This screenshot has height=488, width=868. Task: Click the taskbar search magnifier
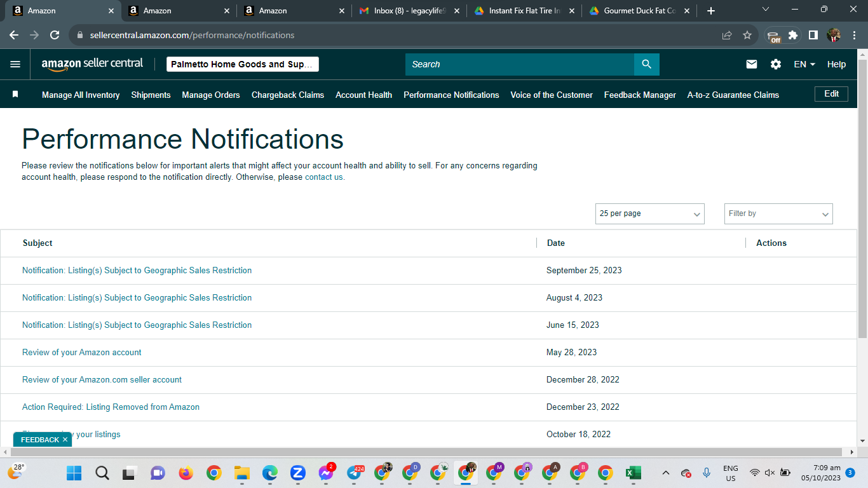[102, 473]
